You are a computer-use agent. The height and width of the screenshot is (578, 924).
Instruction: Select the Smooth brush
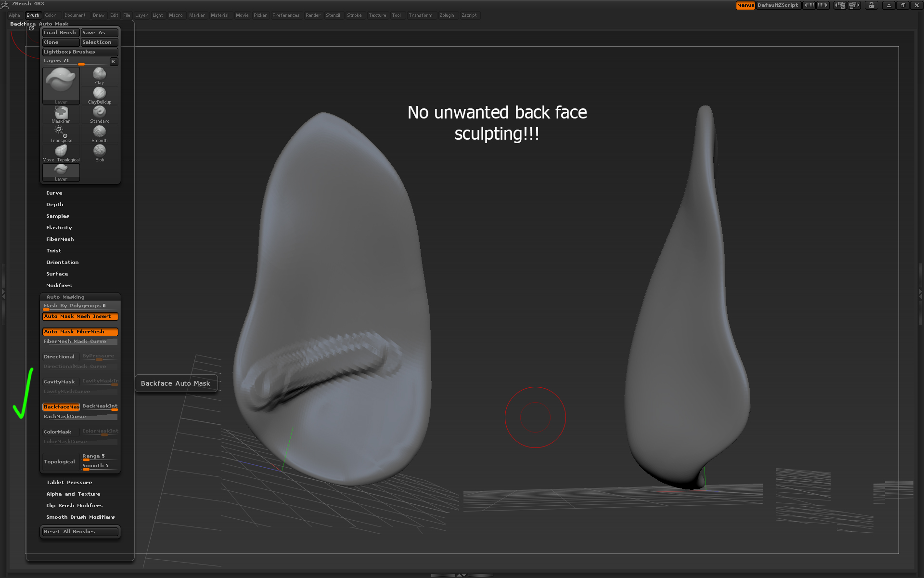(x=99, y=131)
